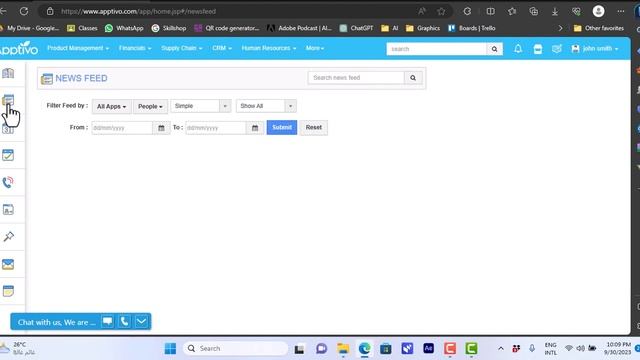640x360 pixels.
Task: Open the browser profile avatar
Action: click(598, 11)
